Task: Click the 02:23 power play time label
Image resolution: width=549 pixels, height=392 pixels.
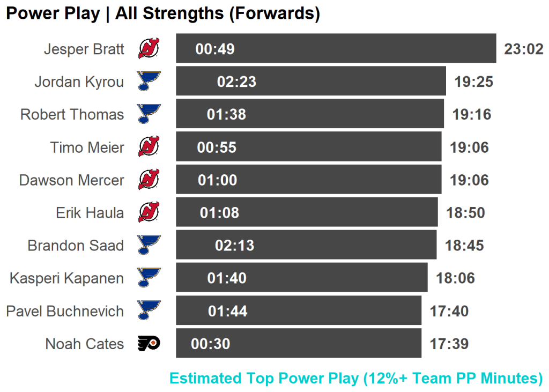Action: click(x=236, y=82)
